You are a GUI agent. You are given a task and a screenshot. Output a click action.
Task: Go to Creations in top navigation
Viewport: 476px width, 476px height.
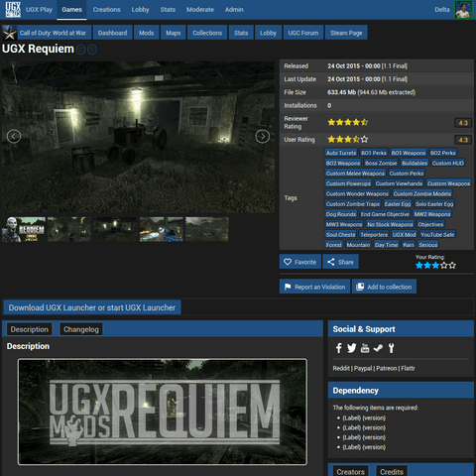[106, 10]
